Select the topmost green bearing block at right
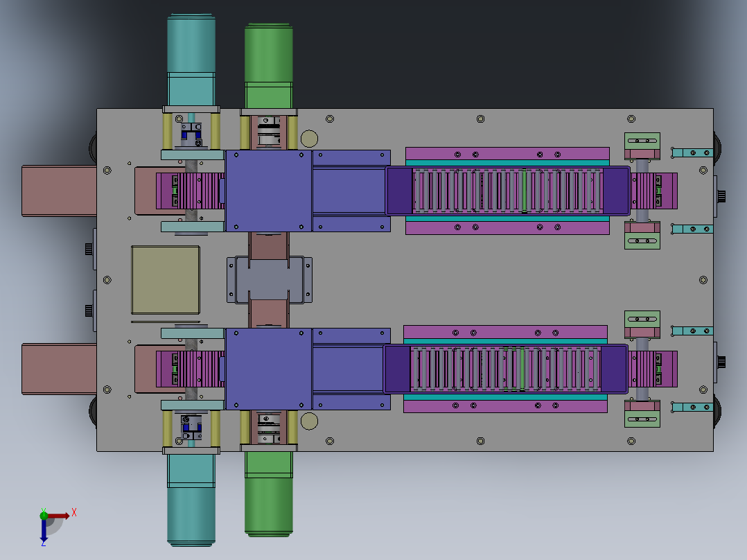The width and height of the screenshot is (747, 560). coord(642,141)
